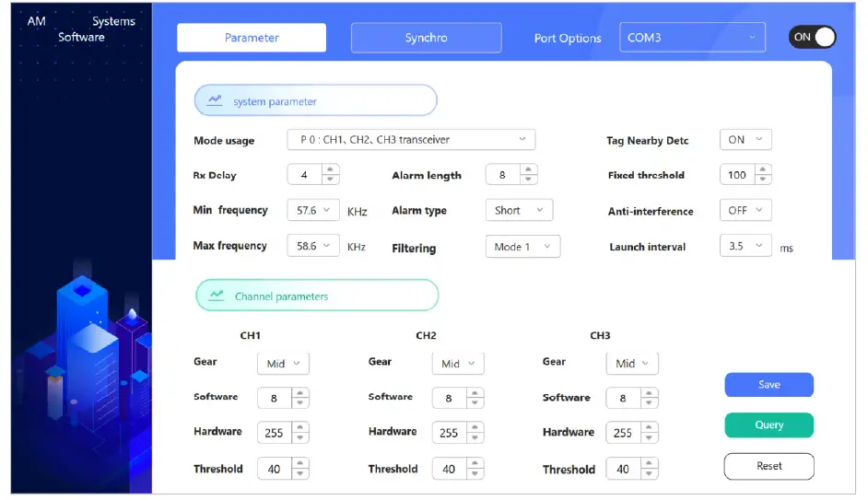Increase the Alarm length value

[x=528, y=169]
